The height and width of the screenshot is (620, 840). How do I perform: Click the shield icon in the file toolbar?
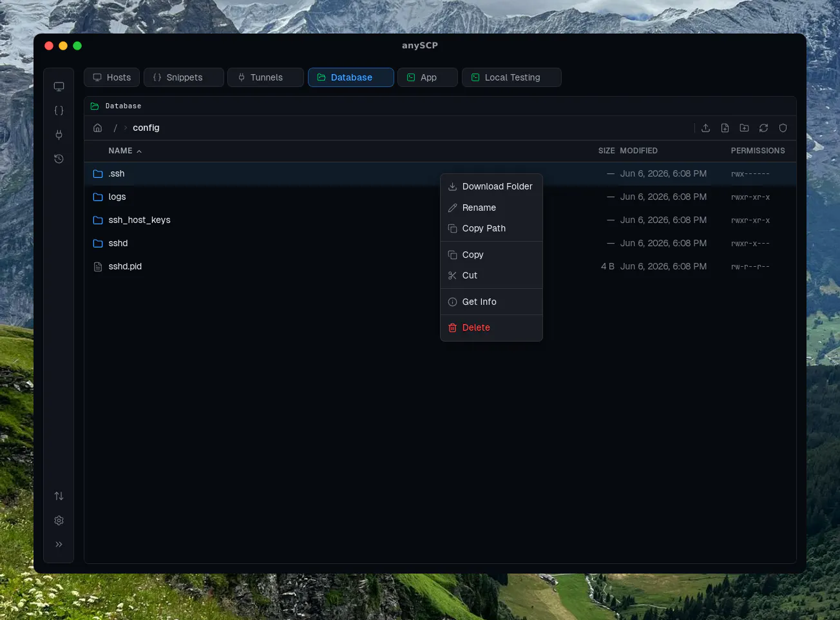click(783, 128)
